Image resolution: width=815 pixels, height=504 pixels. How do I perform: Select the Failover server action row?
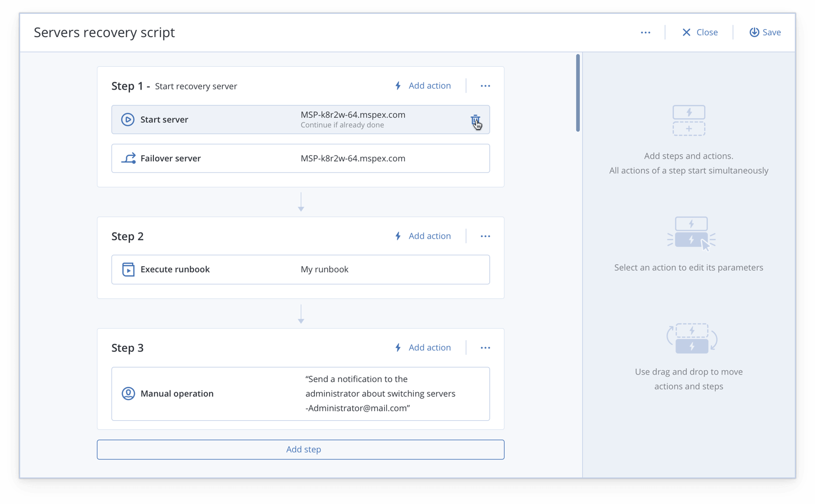pyautogui.click(x=300, y=158)
